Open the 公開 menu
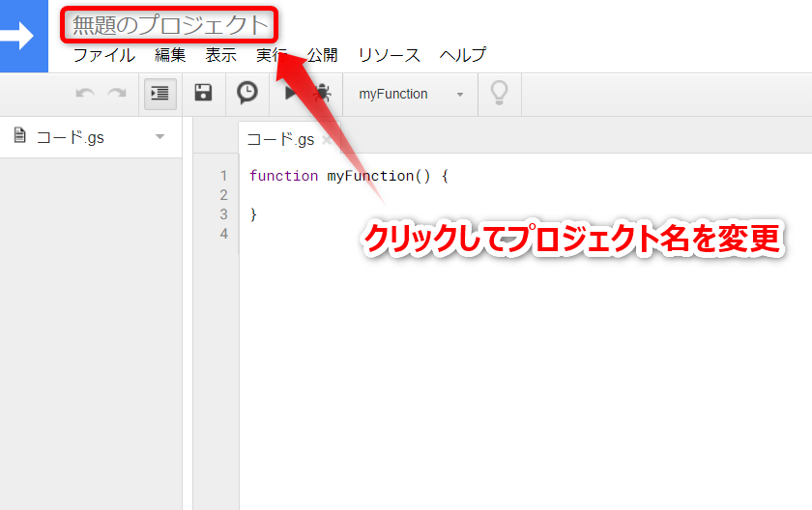The height and width of the screenshot is (510, 812). click(322, 55)
